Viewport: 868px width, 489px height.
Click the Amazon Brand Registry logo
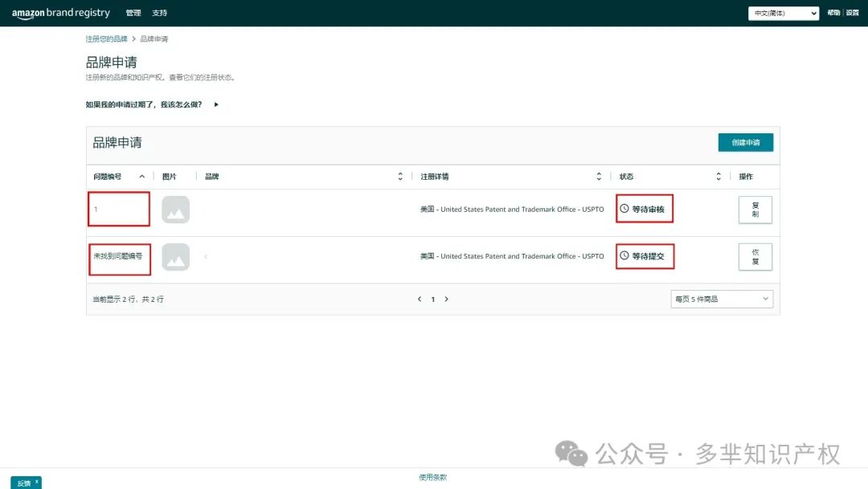pyautogui.click(x=61, y=13)
